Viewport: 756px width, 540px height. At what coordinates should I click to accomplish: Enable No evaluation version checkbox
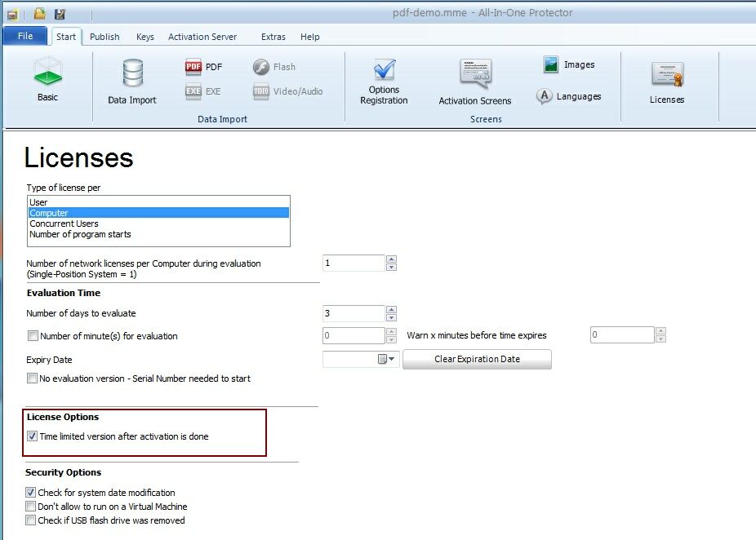coord(33,378)
